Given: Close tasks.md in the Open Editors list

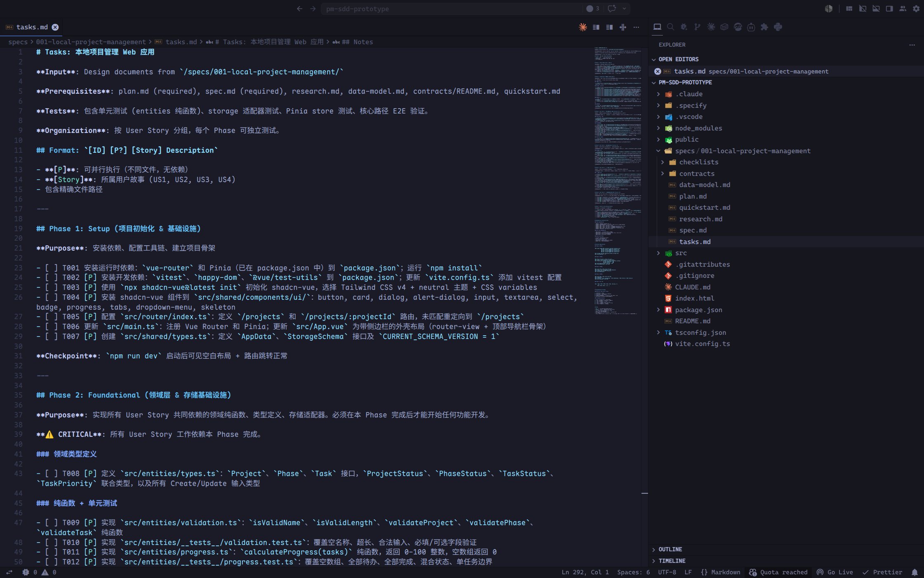Looking at the screenshot, I should pyautogui.click(x=658, y=71).
